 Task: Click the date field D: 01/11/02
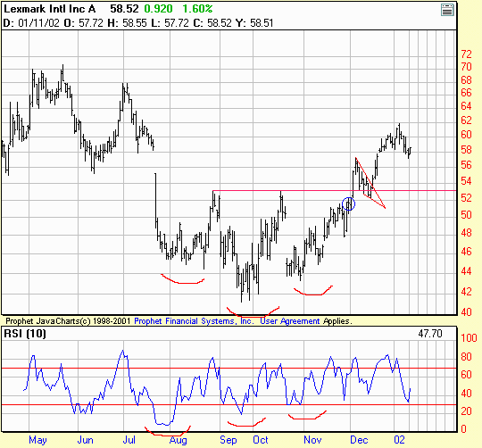click(31, 23)
